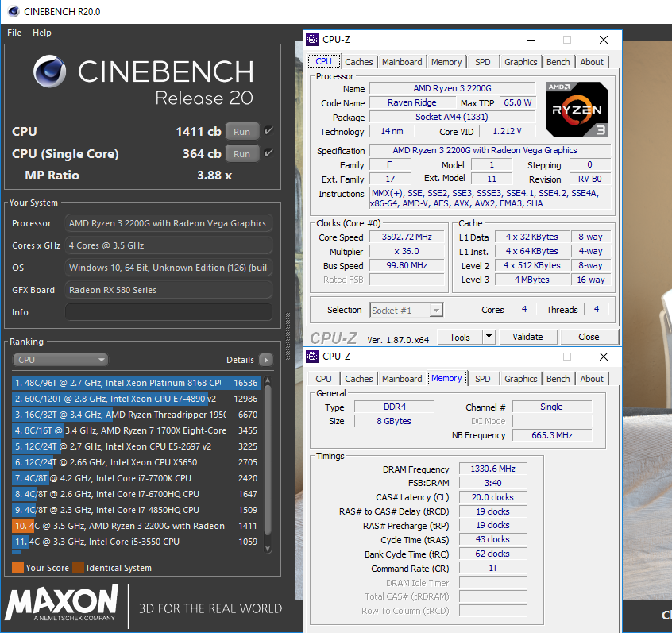The height and width of the screenshot is (633, 672).
Task: Click the Processor field in Your System
Action: point(169,223)
